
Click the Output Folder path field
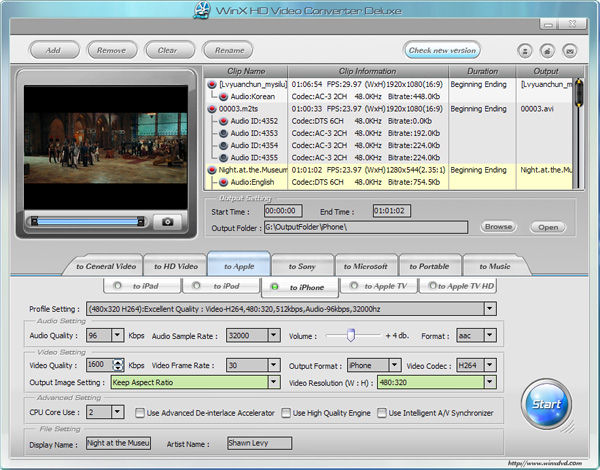click(366, 227)
